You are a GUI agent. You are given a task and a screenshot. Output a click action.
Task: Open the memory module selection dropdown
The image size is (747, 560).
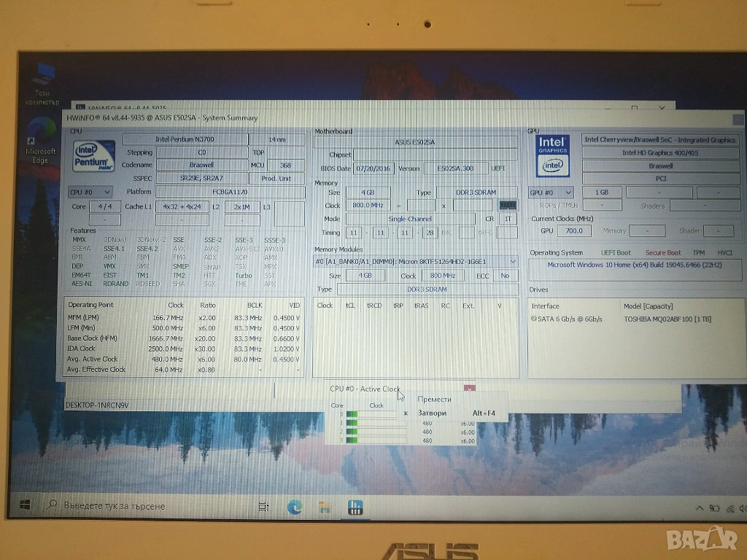(416, 261)
